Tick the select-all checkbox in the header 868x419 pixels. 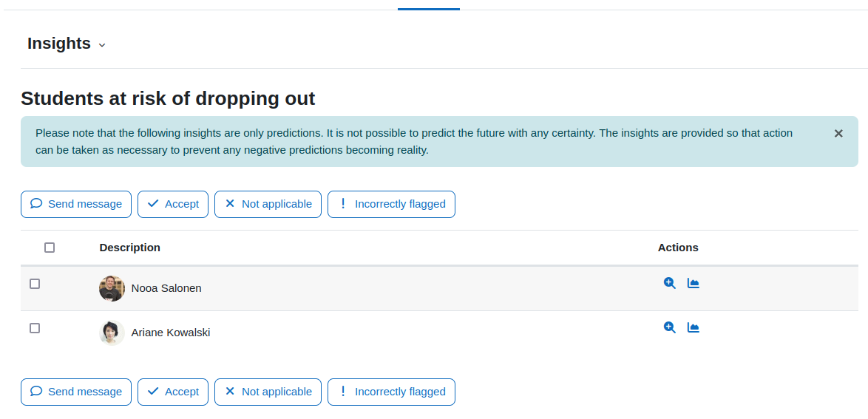pyautogui.click(x=50, y=248)
